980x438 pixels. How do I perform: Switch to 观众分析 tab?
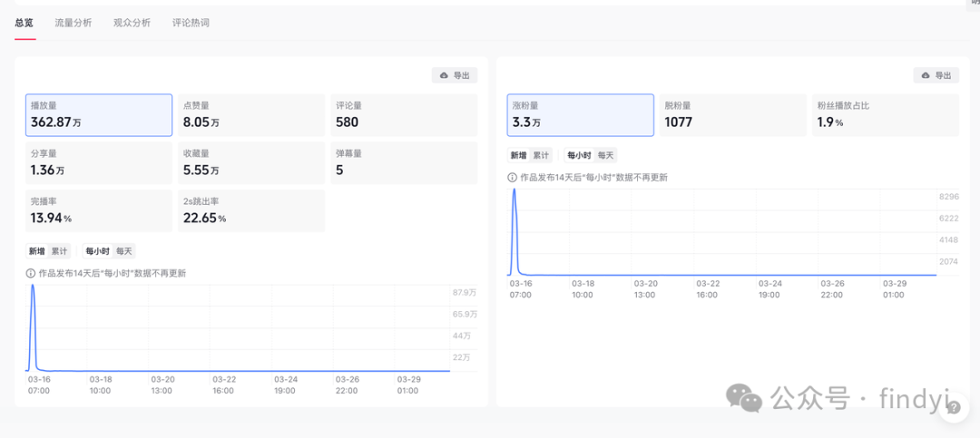click(132, 23)
